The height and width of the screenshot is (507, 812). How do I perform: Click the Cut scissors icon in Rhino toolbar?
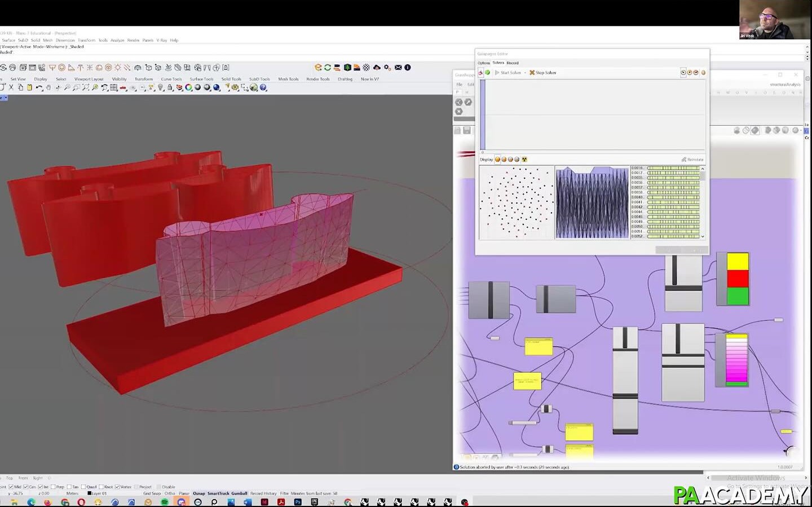point(11,87)
